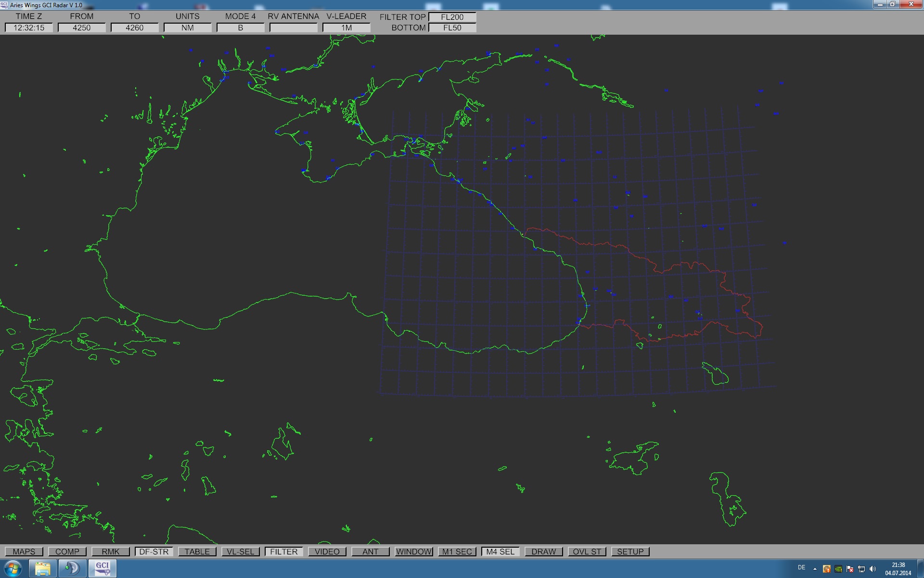Toggle the M4 SEL button
Screen dimensions: 924x578
coord(500,552)
